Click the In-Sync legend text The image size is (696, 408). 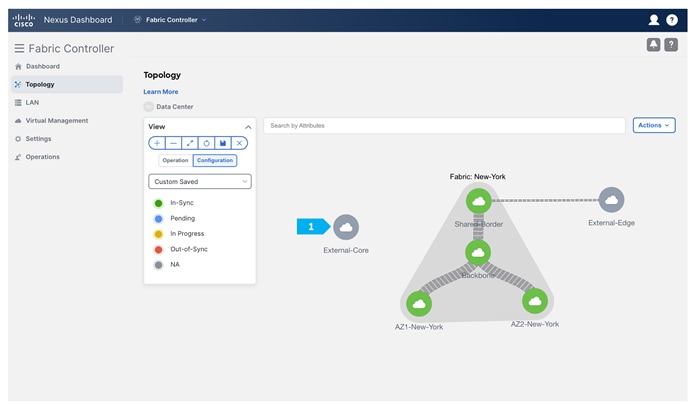pos(182,202)
